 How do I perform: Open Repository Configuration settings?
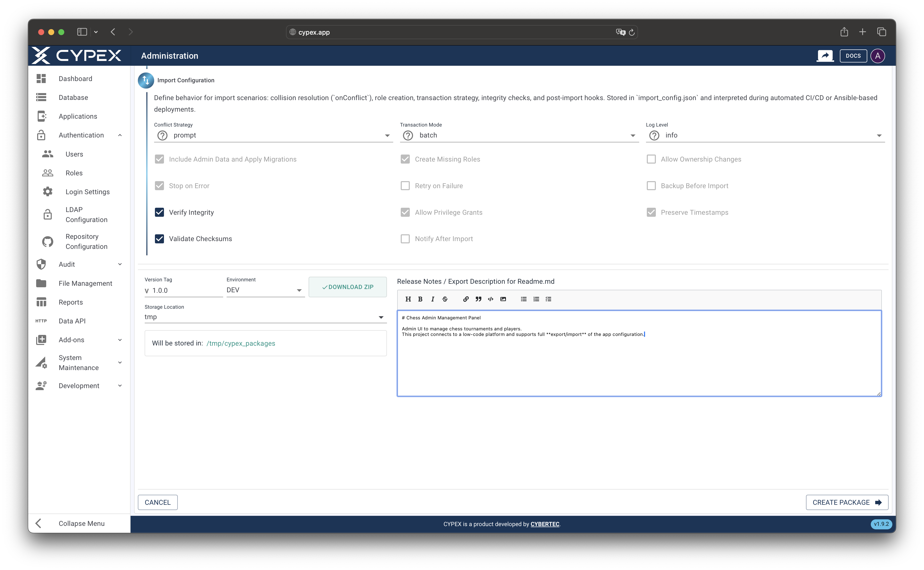(x=86, y=241)
